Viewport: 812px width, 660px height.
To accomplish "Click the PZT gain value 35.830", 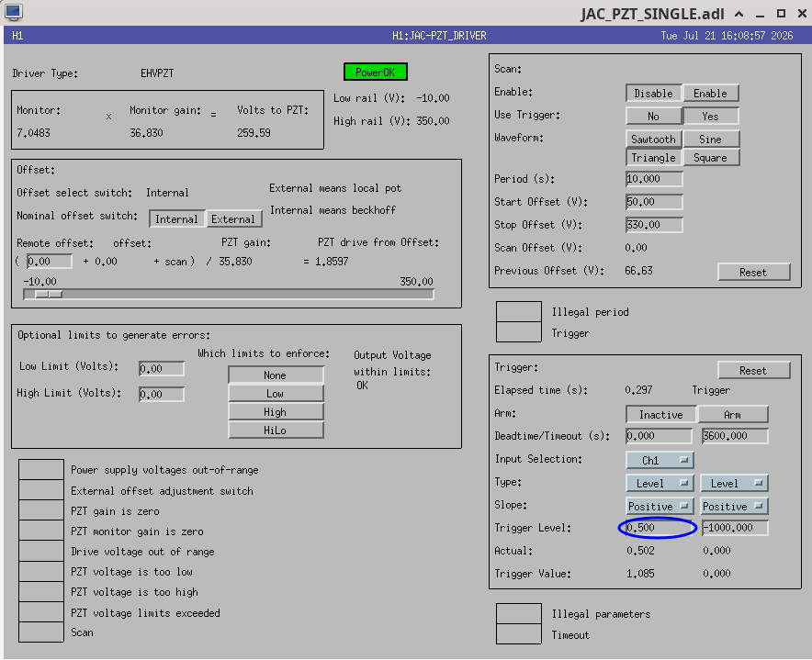I will (x=236, y=262).
